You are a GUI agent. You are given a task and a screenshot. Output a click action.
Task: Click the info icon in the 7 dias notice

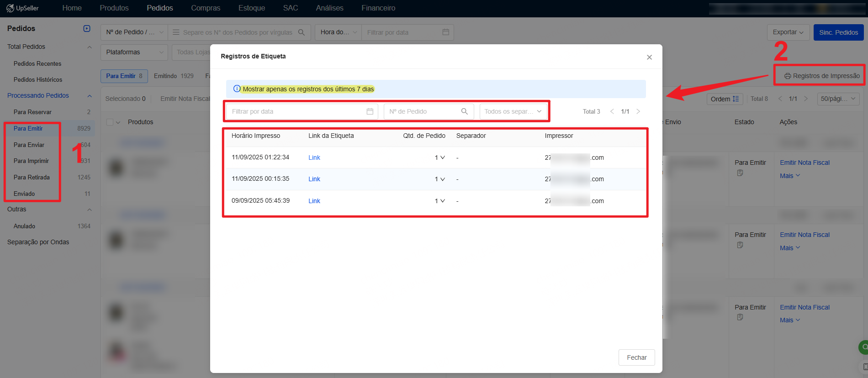pos(237,89)
